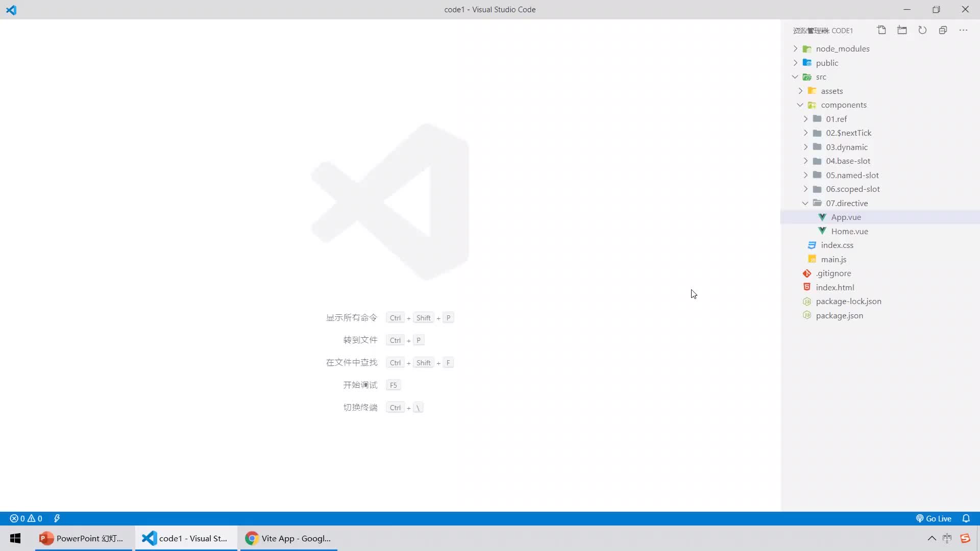
Task: Collapse all folders in explorer
Action: 943,30
